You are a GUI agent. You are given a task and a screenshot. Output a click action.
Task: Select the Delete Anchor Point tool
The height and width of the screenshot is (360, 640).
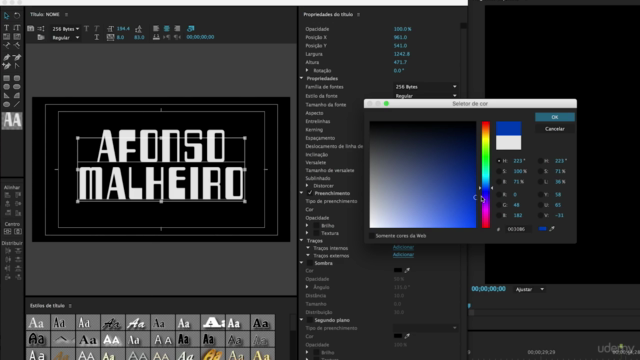click(x=17, y=57)
